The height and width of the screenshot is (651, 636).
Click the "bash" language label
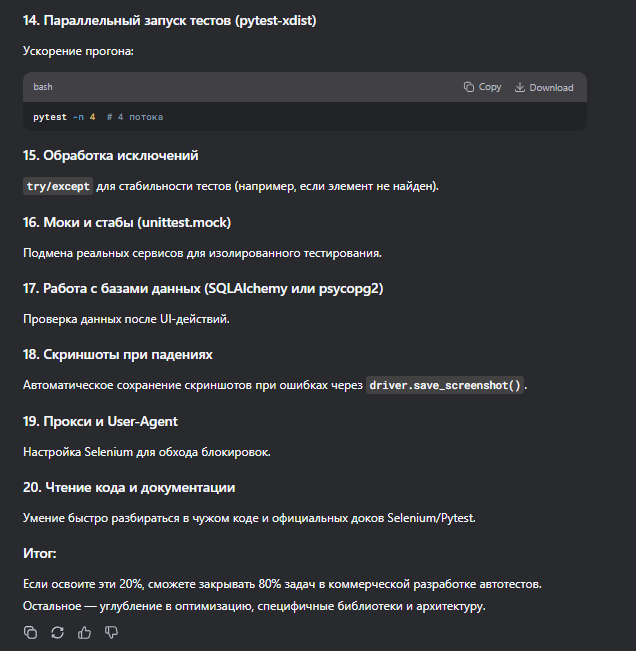(x=43, y=87)
